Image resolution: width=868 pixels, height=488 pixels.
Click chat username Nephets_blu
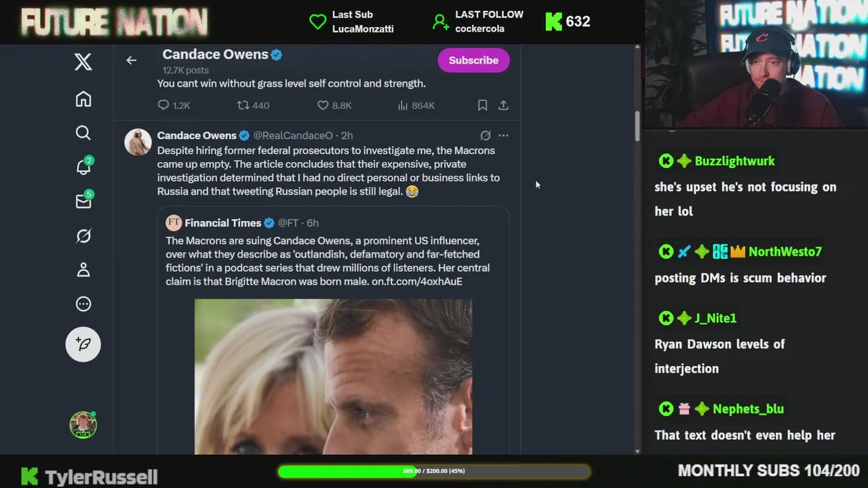748,409
